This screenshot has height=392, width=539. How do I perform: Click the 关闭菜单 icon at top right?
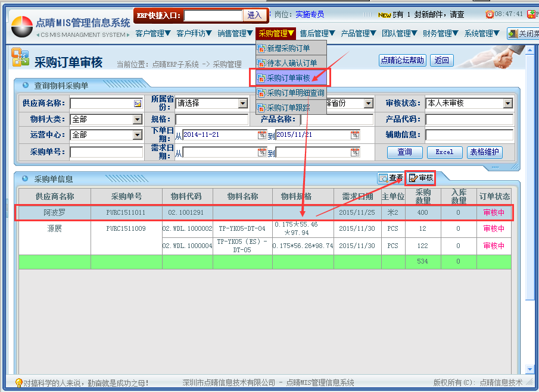pos(513,34)
